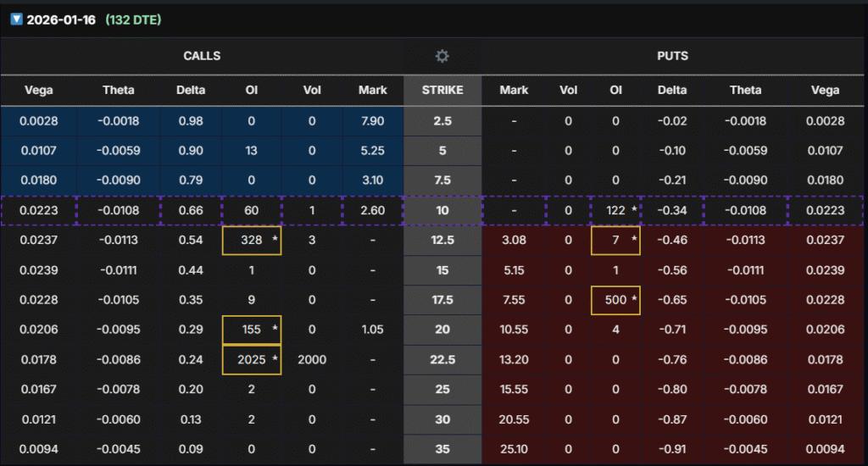Screen dimensions: 868x466
Task: Click the 2026-01-16 expiration date label
Action: [62, 19]
